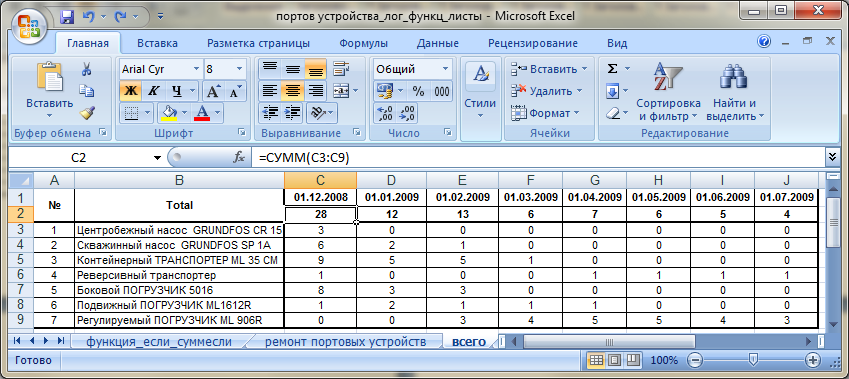Select sheet tab функция_если_суммесли
The height and width of the screenshot is (379, 849).
point(159,342)
